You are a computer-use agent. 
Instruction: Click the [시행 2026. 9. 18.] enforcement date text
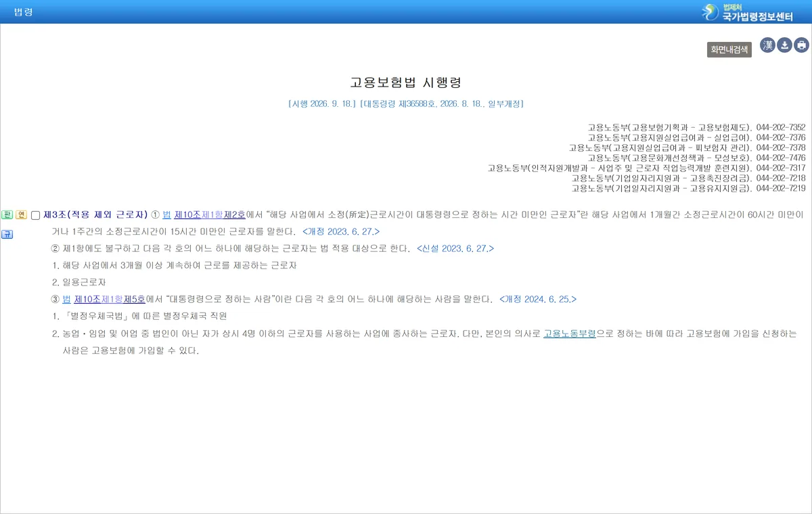point(322,104)
